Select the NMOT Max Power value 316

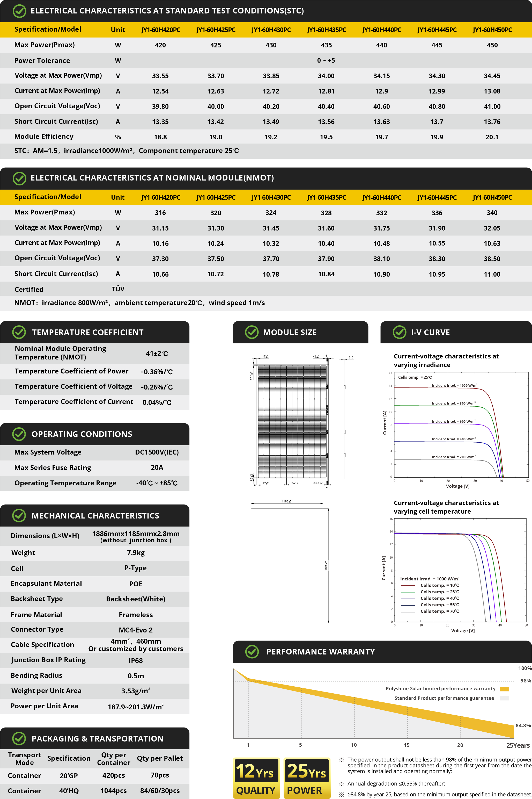pos(160,213)
